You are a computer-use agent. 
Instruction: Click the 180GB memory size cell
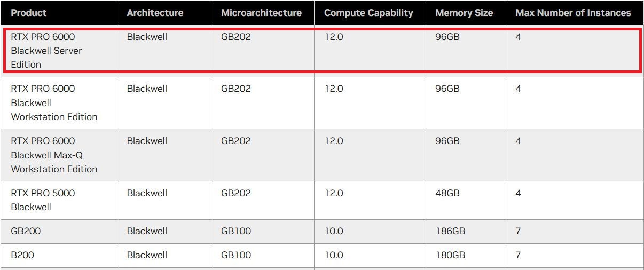[x=450, y=255]
